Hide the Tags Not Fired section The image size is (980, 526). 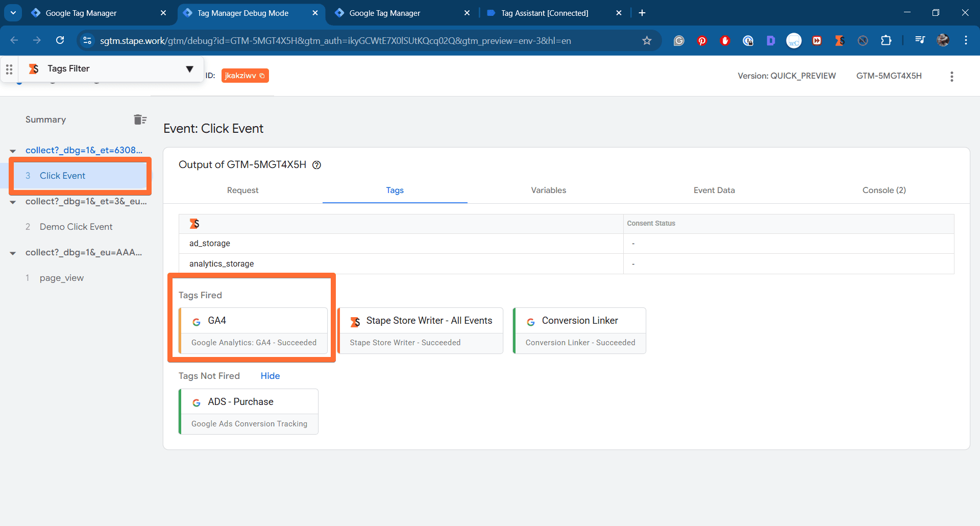[x=270, y=376]
